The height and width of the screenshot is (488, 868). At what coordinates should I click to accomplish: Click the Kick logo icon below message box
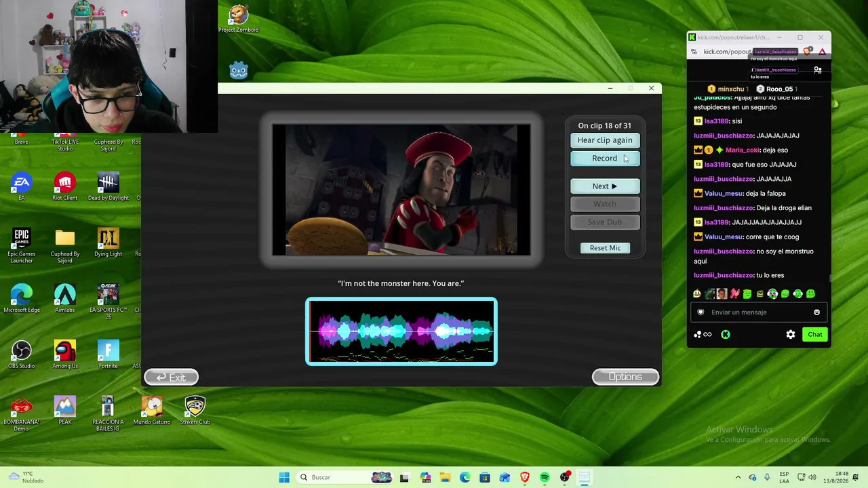[726, 335]
